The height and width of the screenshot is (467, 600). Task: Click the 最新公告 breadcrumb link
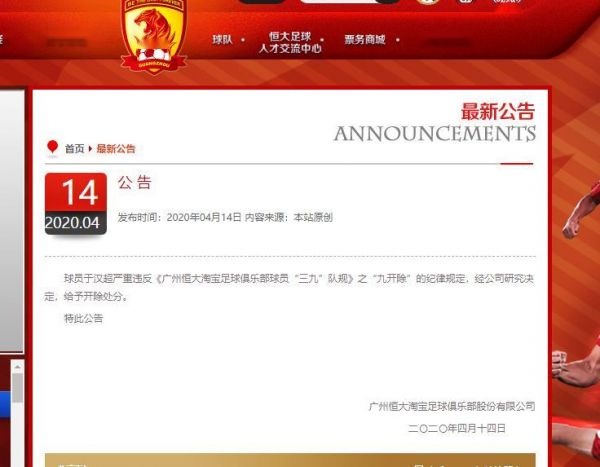(116, 149)
